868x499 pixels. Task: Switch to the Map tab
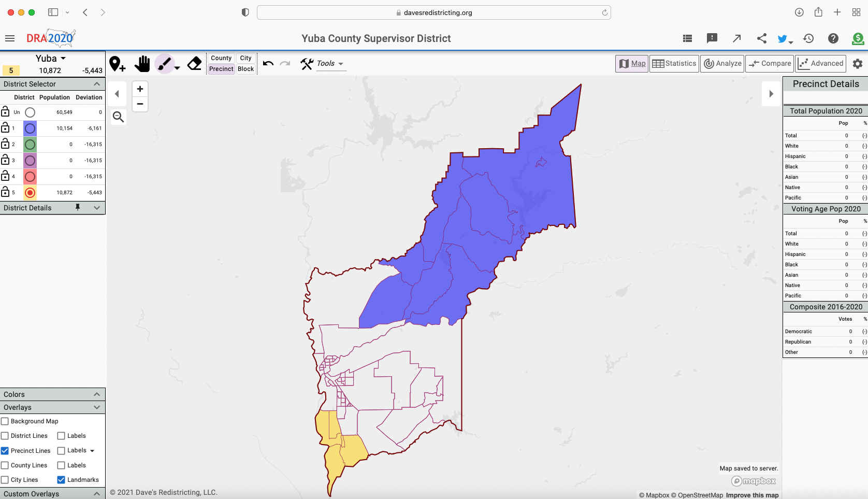click(632, 63)
